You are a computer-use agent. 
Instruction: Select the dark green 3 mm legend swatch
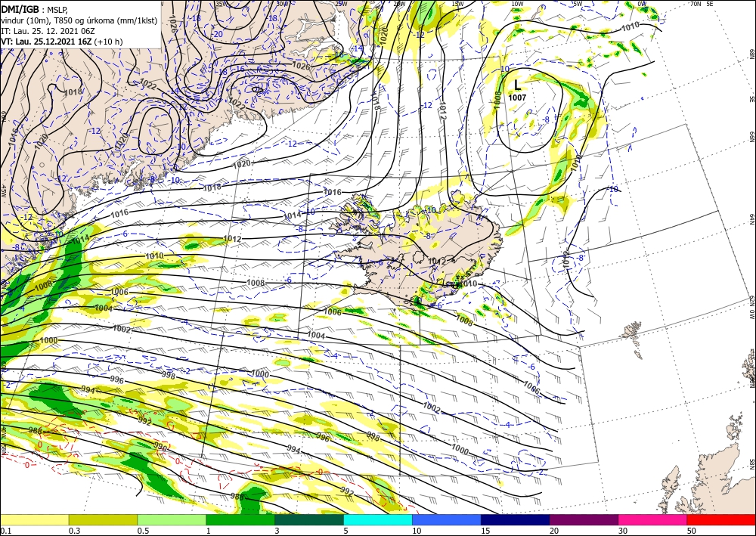[x=309, y=519]
